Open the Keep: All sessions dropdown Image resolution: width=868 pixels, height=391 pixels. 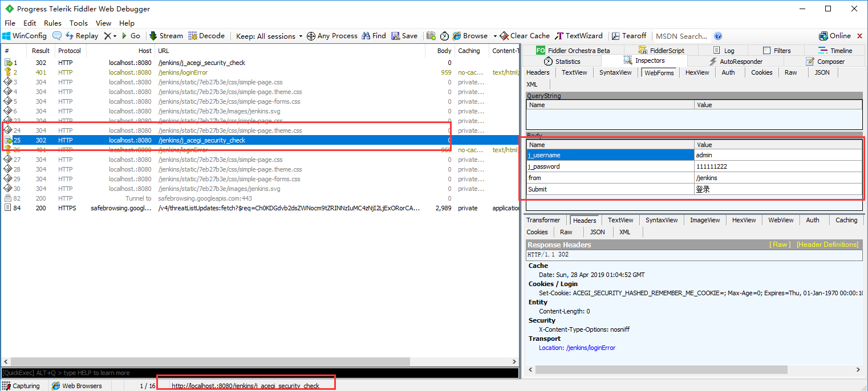click(269, 36)
